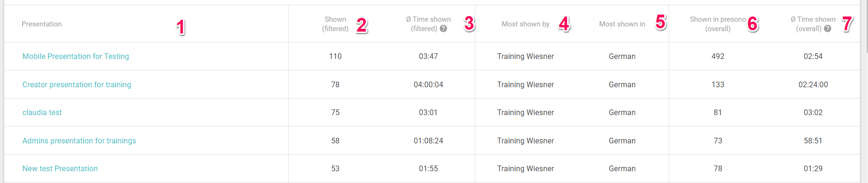
Task: Sort by Shown (filtered) column header
Action: (x=335, y=24)
